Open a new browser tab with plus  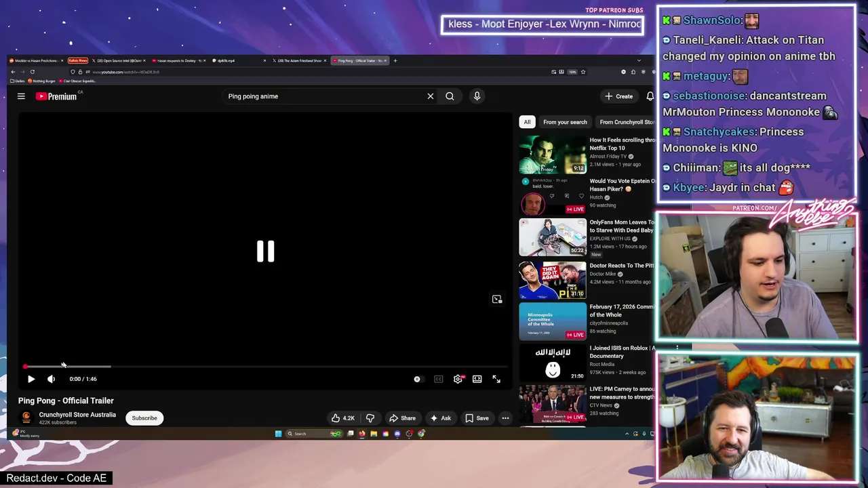(x=396, y=60)
